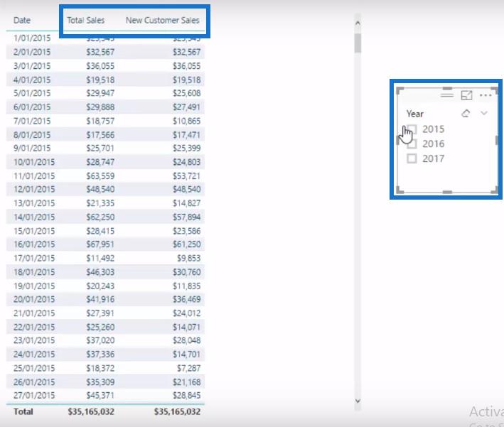Viewport: 504px width, 427px height.
Task: Select Total Sales value $67,951
Action: (100, 244)
